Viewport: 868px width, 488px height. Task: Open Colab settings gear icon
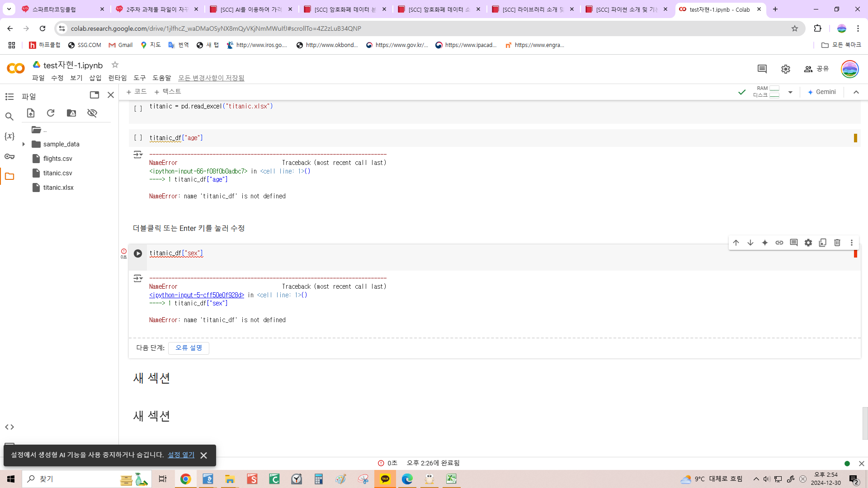(x=786, y=69)
